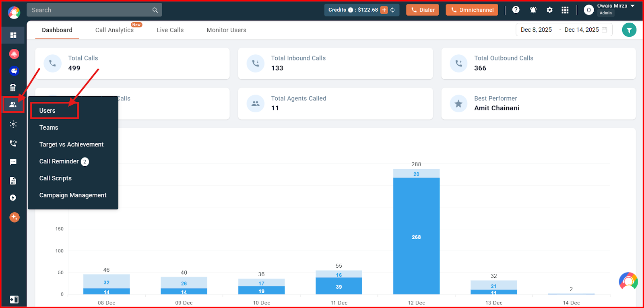The width and height of the screenshot is (644, 308).
Task: Click the 11 Dec bar segment 39
Action: coord(339,286)
